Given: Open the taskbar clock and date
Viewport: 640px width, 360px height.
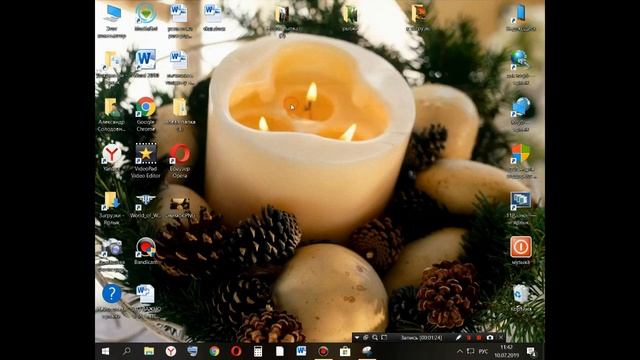Looking at the screenshot, I should pyautogui.click(x=506, y=351).
